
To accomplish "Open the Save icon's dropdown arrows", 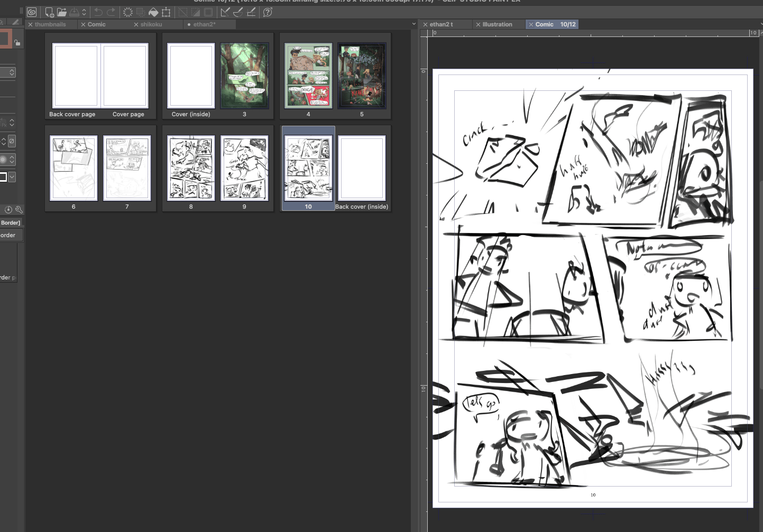I will point(84,12).
